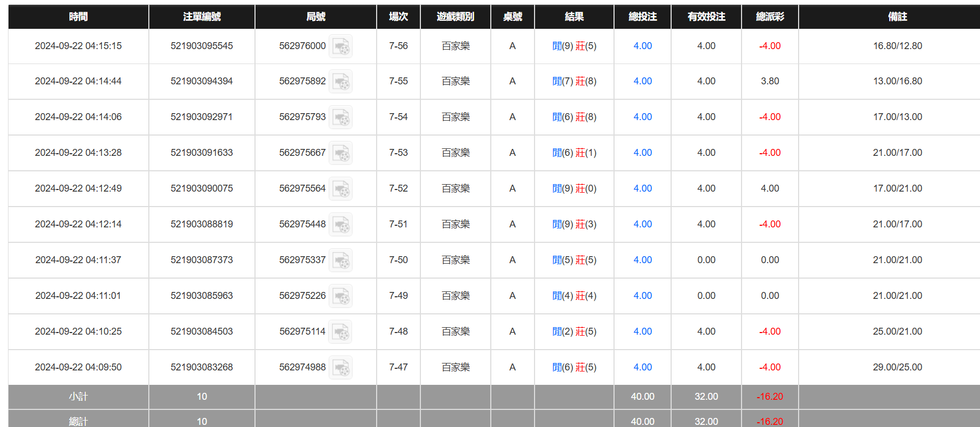980x427 pixels.
Task: Open replay icon next to 562975114
Action: click(x=340, y=332)
